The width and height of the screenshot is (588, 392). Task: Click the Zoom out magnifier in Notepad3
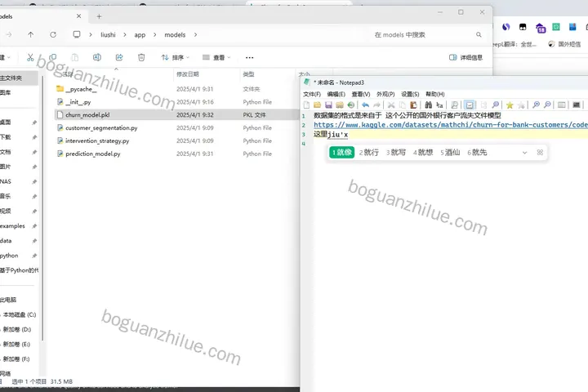(x=547, y=105)
